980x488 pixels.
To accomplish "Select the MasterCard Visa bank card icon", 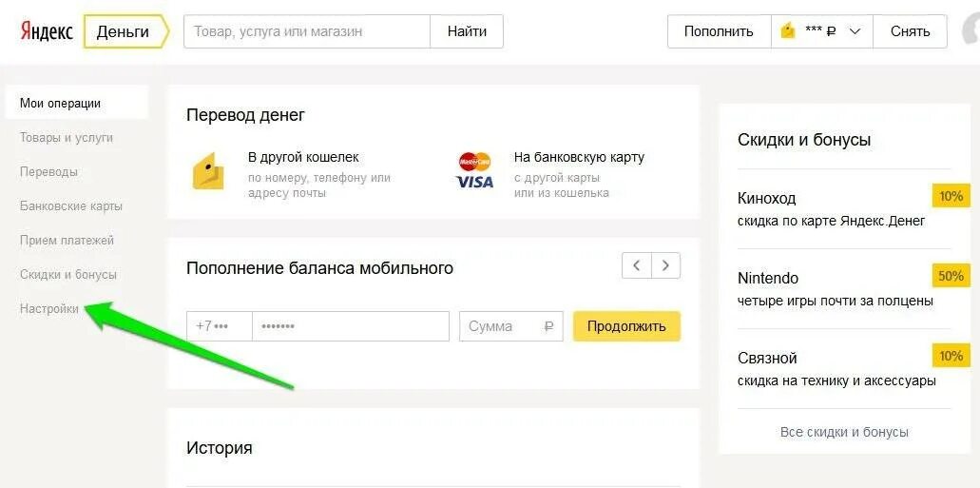I will point(474,170).
